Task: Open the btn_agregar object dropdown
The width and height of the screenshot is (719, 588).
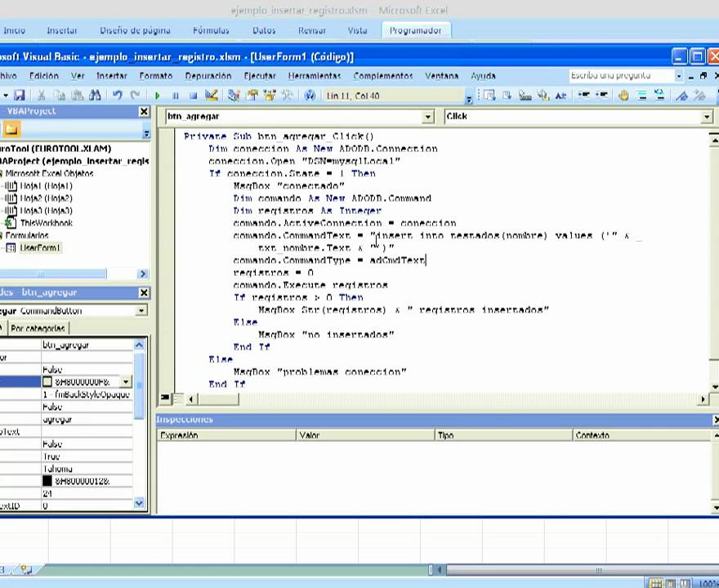Action: (x=427, y=117)
